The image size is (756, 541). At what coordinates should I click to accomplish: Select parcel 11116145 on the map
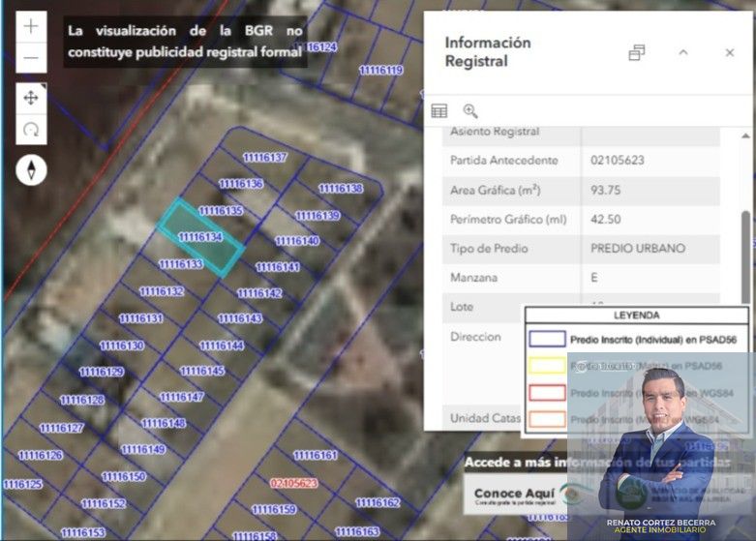pyautogui.click(x=202, y=371)
